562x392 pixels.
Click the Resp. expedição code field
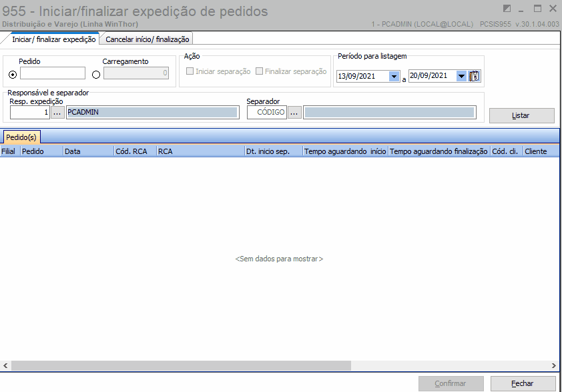click(30, 113)
